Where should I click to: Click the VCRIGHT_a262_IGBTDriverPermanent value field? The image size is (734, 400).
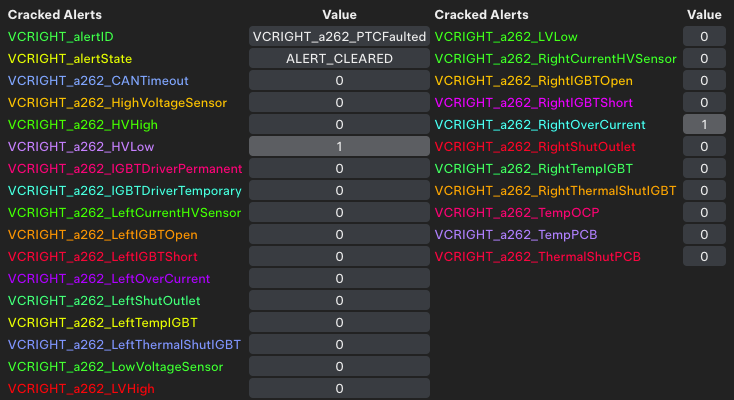tap(339, 168)
